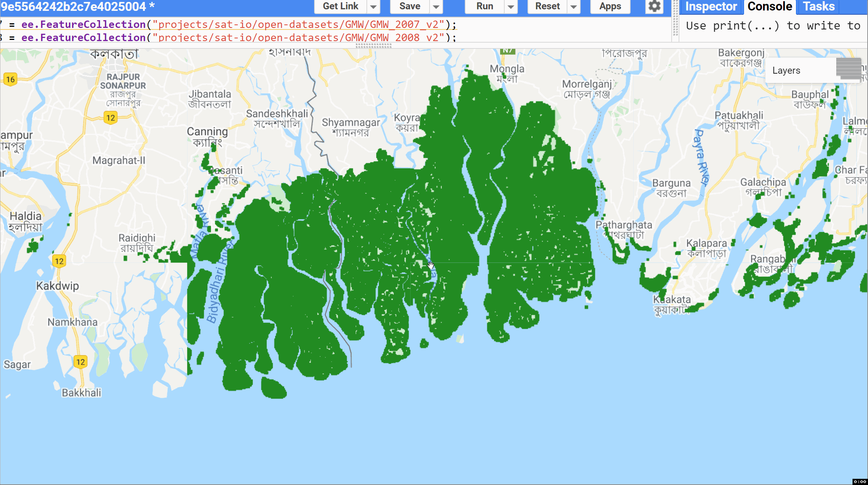Expand the Get Link dropdown arrow
This screenshot has width=868, height=485.
click(373, 7)
